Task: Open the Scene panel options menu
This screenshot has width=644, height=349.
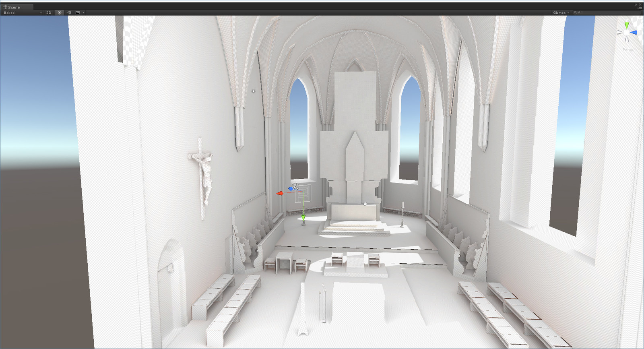Action: point(640,8)
